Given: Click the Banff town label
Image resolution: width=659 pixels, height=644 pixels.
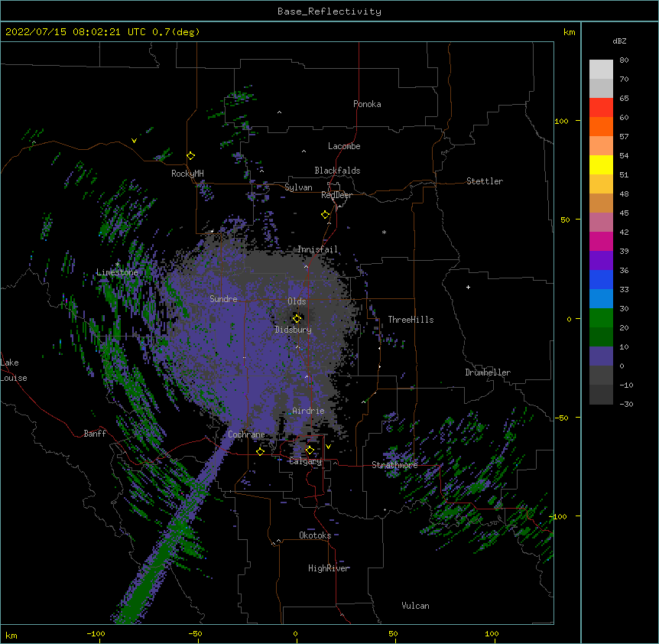Looking at the screenshot, I should [x=95, y=434].
